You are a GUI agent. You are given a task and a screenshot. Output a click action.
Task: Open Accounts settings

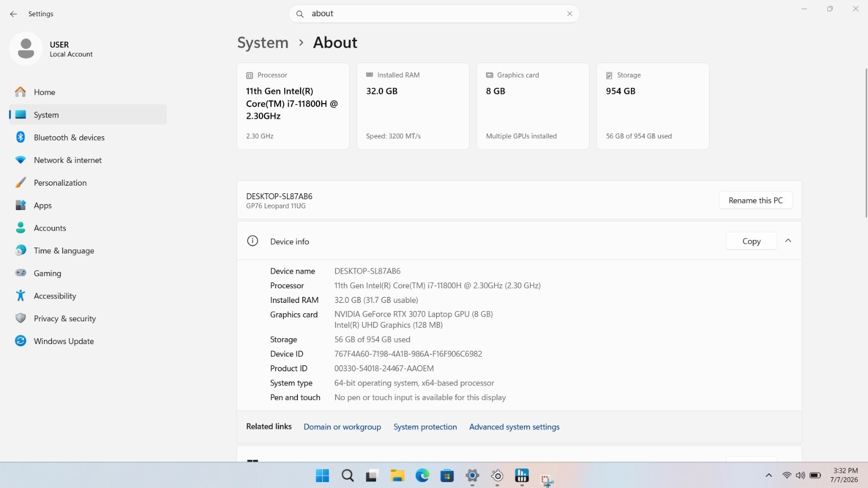(88, 228)
